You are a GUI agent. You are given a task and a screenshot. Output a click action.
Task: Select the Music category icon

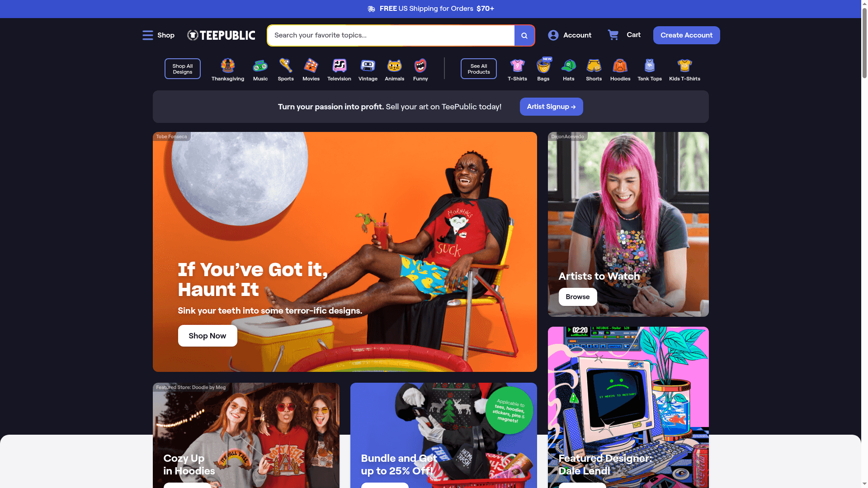pyautogui.click(x=260, y=67)
